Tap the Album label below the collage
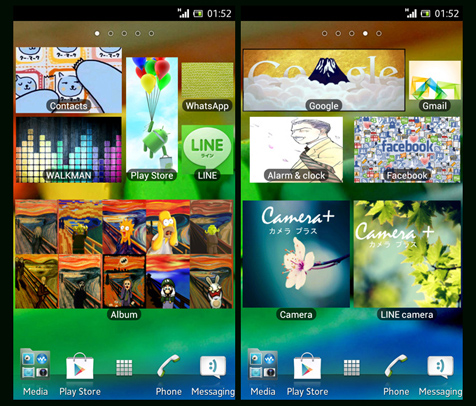The width and height of the screenshot is (476, 406). tap(124, 315)
